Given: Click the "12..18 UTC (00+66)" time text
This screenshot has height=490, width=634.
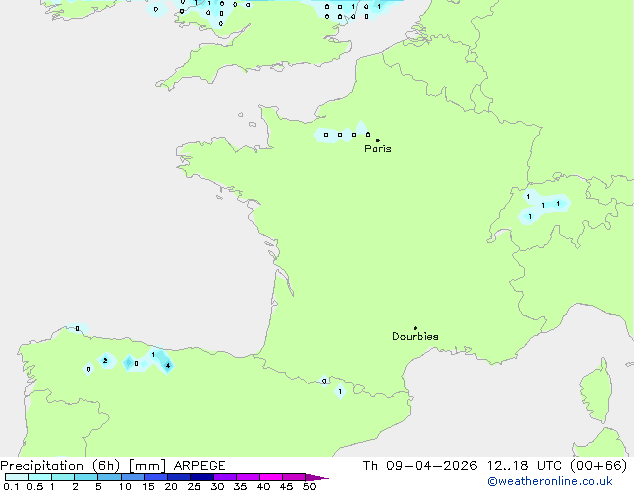Looking at the screenshot, I should coord(557,466).
